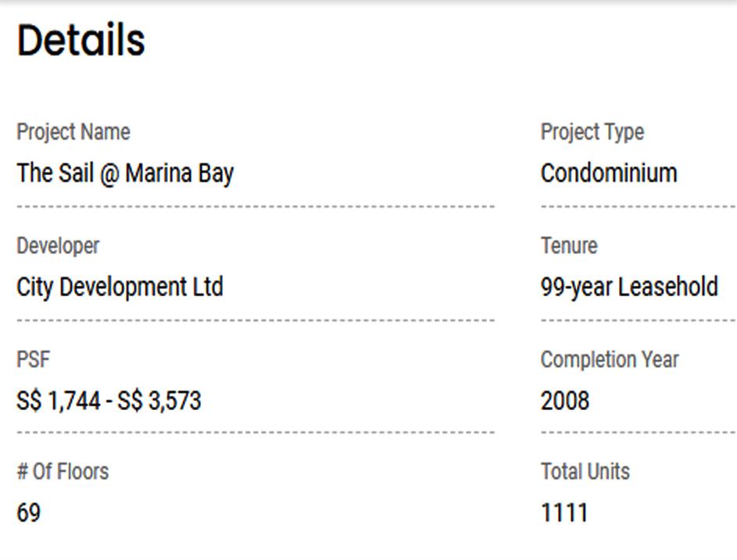Select the Project Name label
This screenshot has height=560, width=737.
pyautogui.click(x=73, y=132)
